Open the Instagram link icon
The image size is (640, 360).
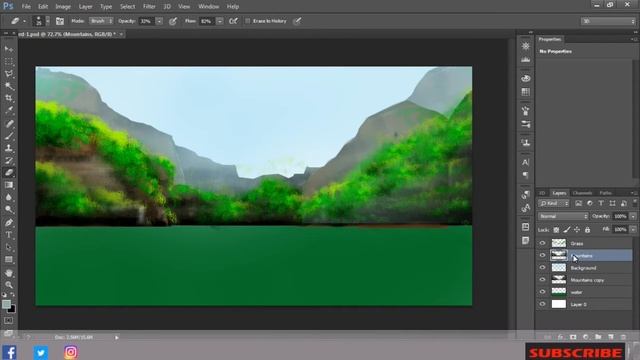[71, 352]
